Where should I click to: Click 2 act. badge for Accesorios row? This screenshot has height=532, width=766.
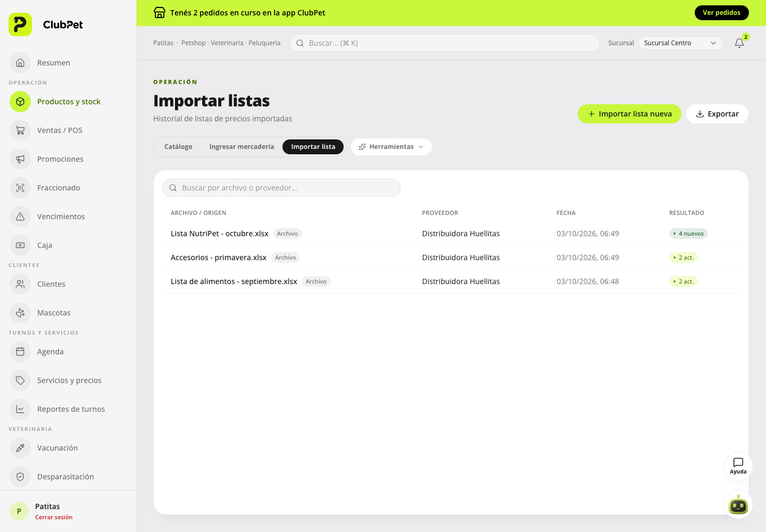click(684, 257)
